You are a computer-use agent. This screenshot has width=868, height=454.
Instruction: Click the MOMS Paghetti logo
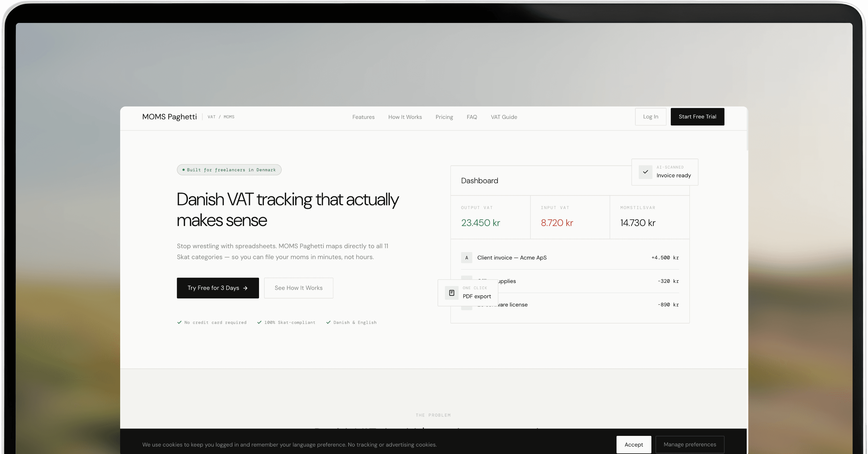[x=169, y=116]
